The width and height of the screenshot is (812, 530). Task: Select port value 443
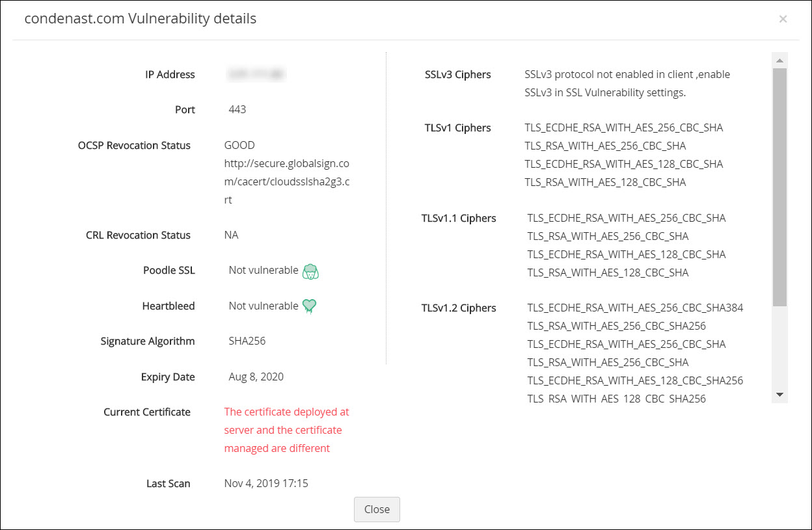click(237, 109)
